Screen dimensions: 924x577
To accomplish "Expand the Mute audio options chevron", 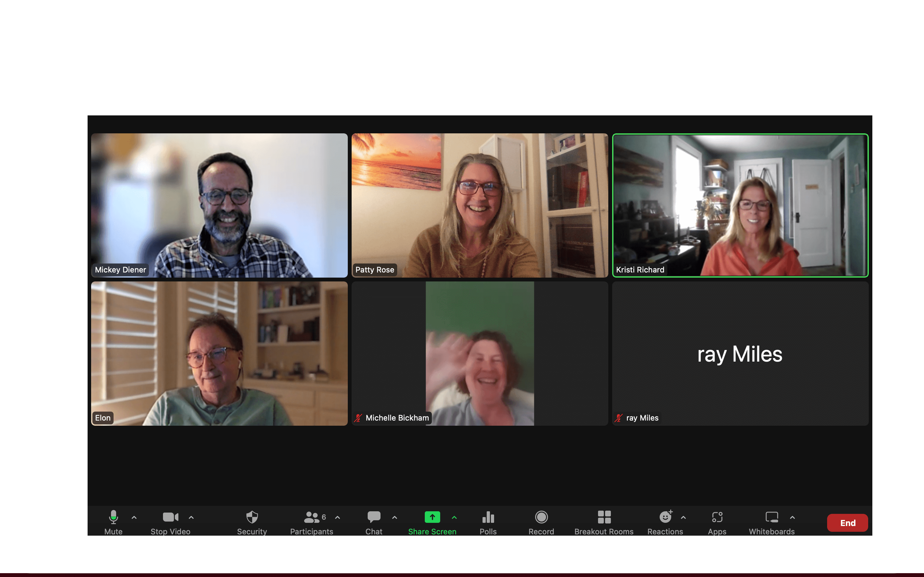I will [133, 519].
